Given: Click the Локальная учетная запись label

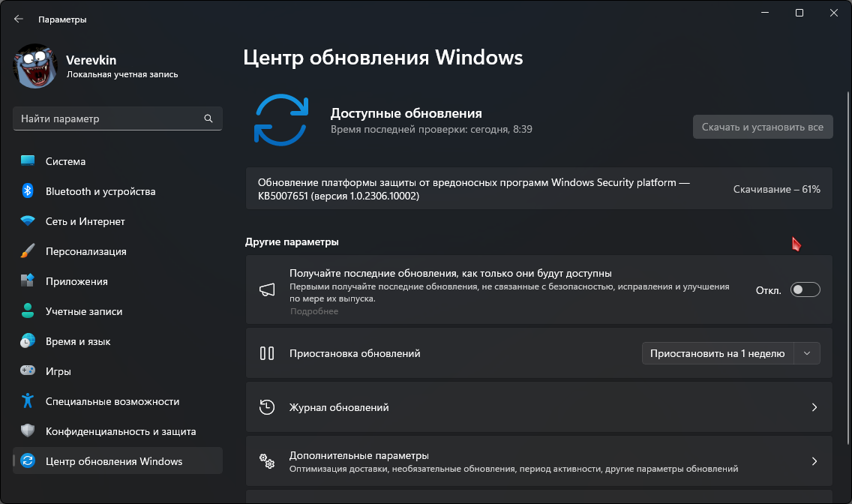Looking at the screenshot, I should tap(122, 74).
